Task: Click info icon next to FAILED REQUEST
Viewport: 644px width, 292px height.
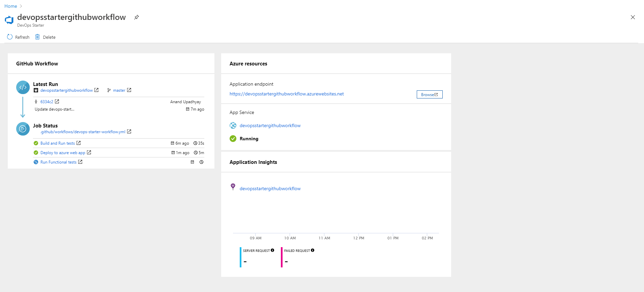Action: tap(313, 250)
